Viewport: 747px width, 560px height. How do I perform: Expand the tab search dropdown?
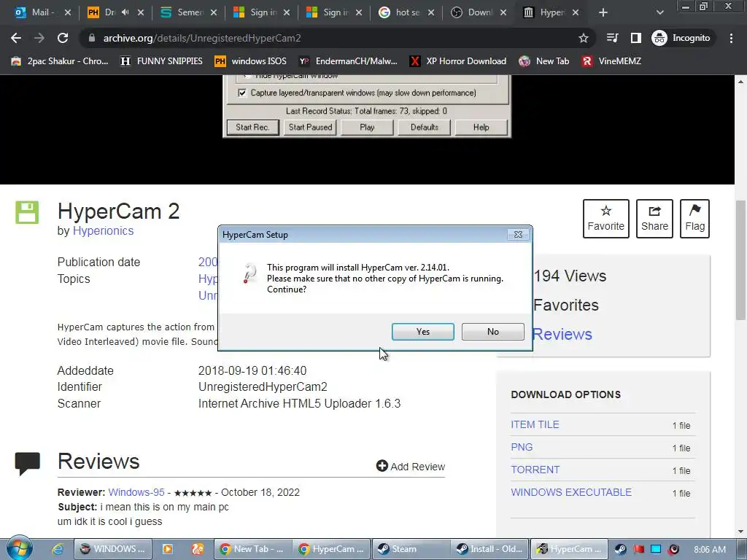click(x=659, y=12)
